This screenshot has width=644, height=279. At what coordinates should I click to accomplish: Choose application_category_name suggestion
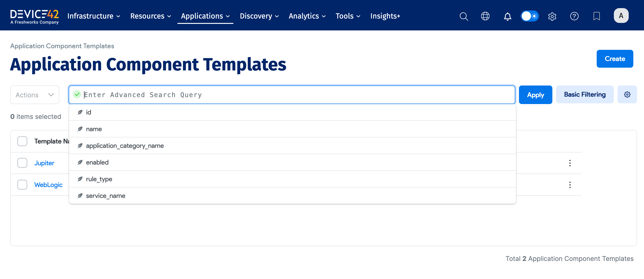(x=125, y=146)
